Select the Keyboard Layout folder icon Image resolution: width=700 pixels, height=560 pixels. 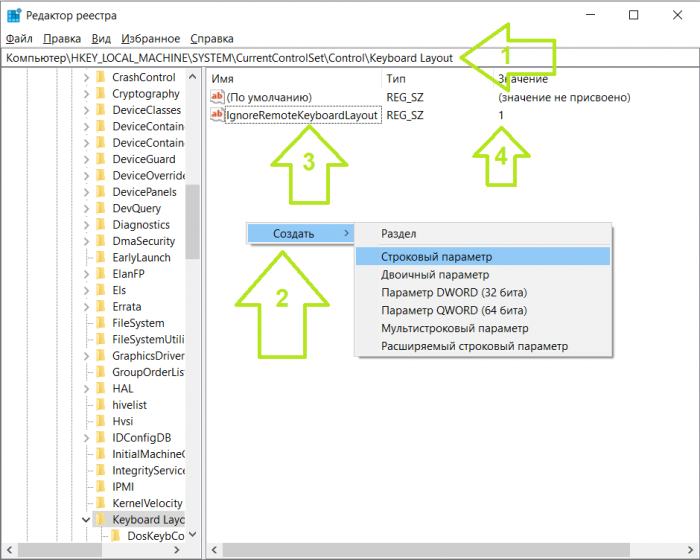101,519
